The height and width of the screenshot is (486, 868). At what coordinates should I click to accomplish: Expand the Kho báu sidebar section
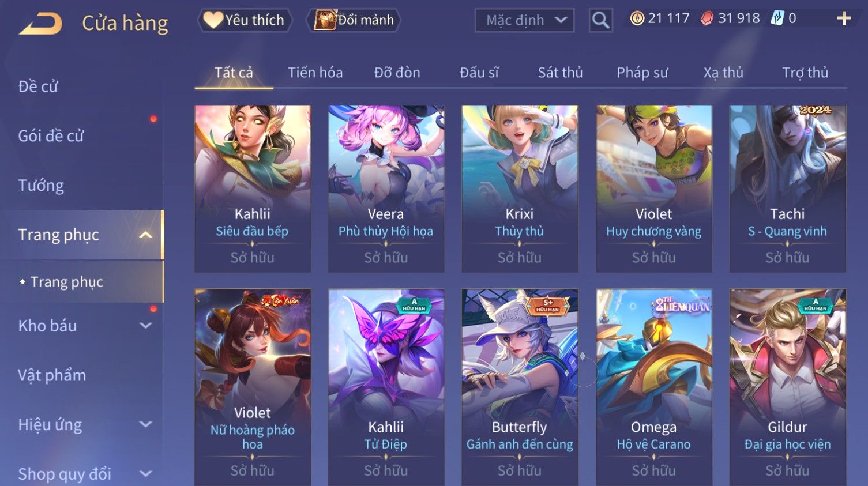[x=146, y=326]
